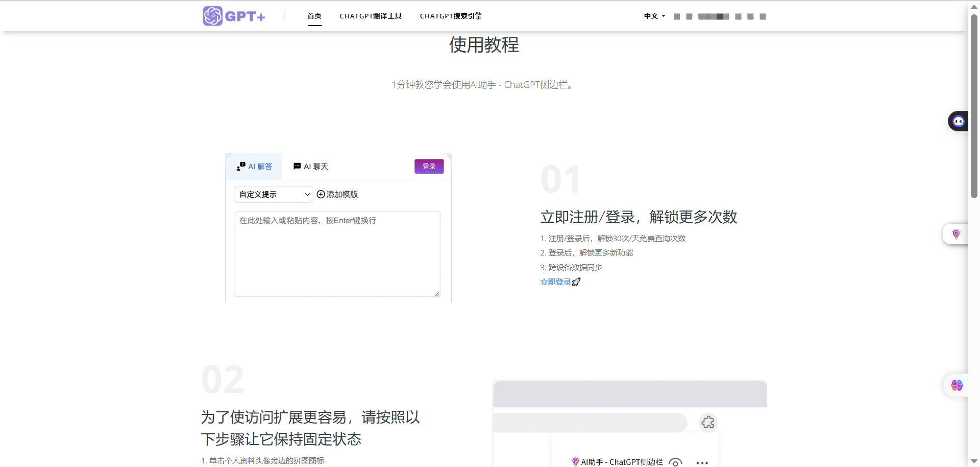This screenshot has width=980, height=467.
Task: Click the vertical page scrollbar thumb
Action: (974, 106)
